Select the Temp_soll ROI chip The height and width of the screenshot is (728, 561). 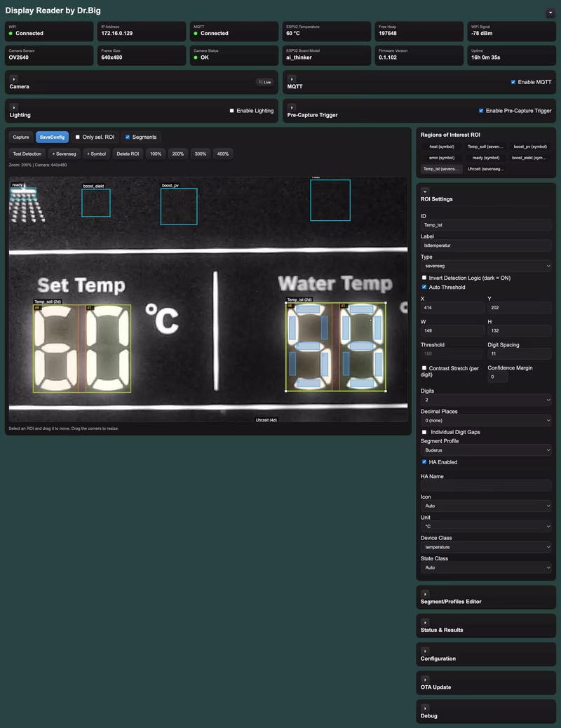[485, 147]
